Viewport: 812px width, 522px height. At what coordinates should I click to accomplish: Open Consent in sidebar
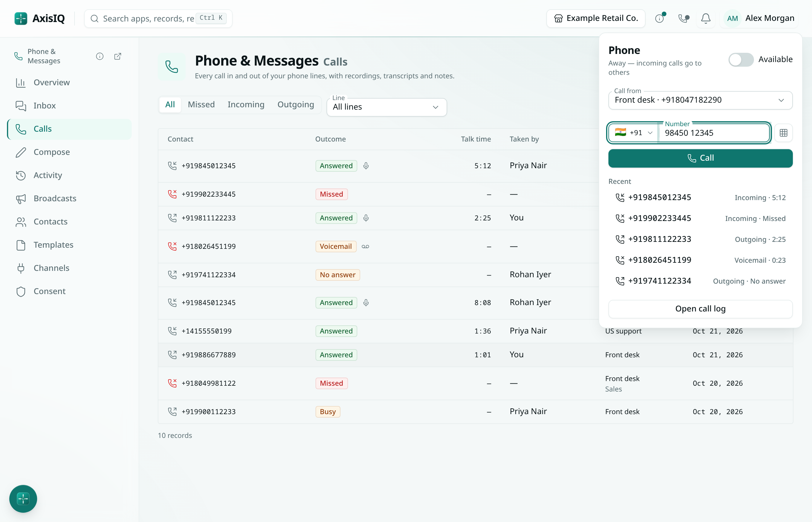[x=69, y=291]
